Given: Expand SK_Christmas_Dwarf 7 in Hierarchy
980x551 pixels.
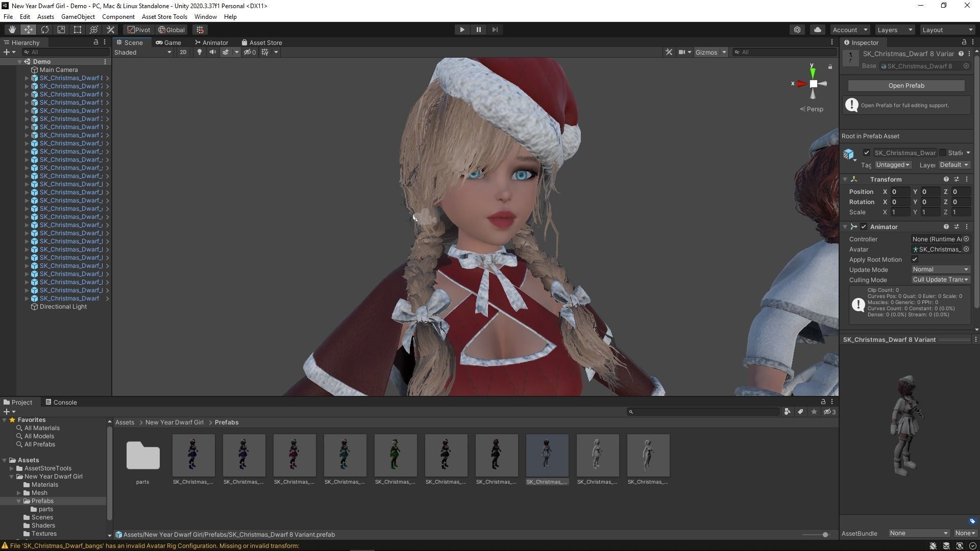Looking at the screenshot, I should pos(27,86).
